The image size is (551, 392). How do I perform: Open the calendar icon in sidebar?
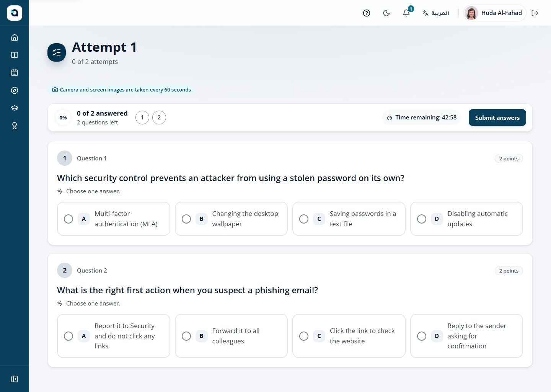[15, 73]
